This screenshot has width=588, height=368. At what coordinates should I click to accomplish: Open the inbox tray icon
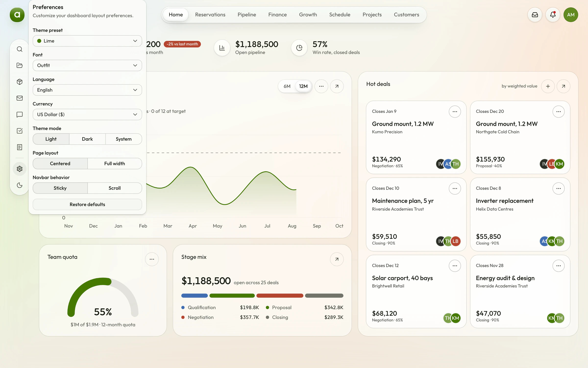[x=535, y=15]
